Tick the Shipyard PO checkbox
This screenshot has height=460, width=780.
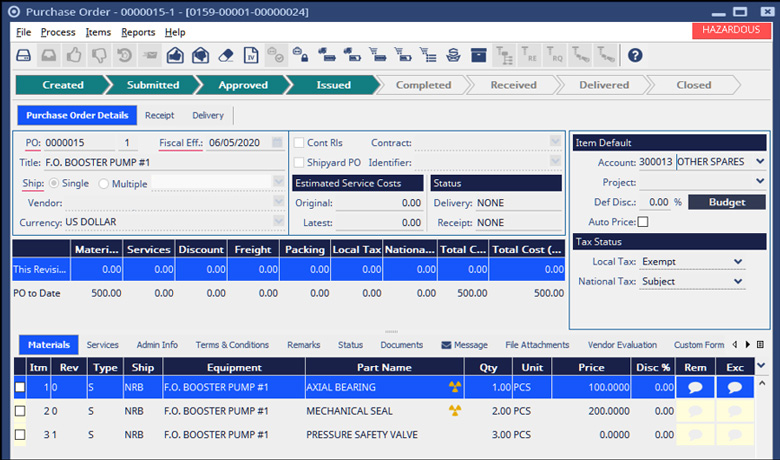point(299,162)
